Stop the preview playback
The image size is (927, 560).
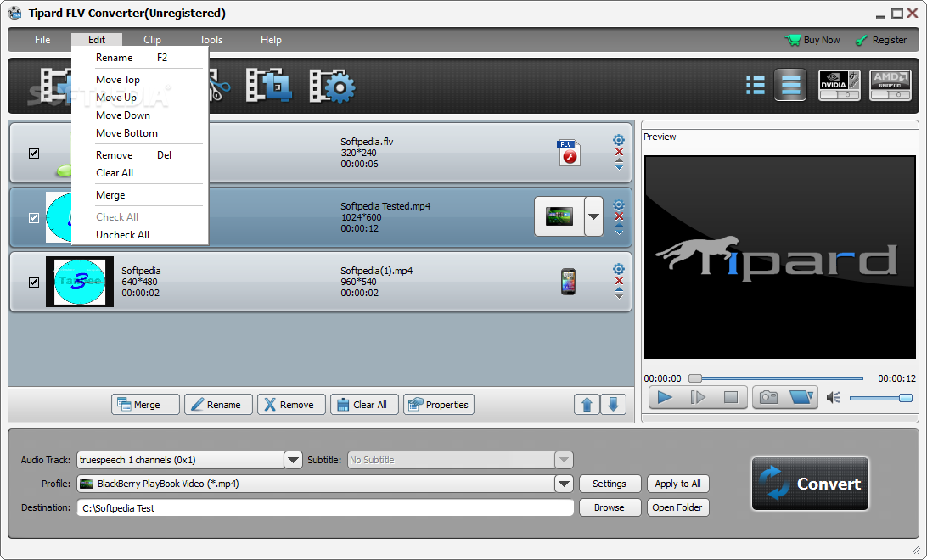point(731,398)
